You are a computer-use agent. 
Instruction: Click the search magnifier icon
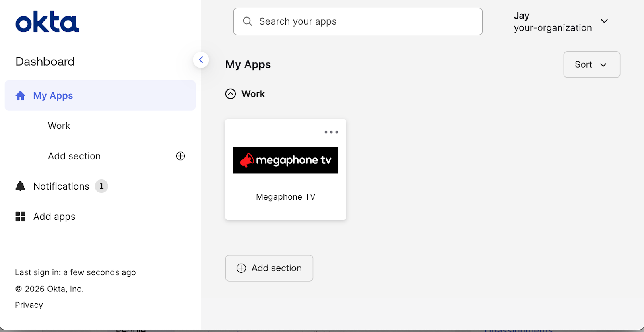tap(248, 21)
